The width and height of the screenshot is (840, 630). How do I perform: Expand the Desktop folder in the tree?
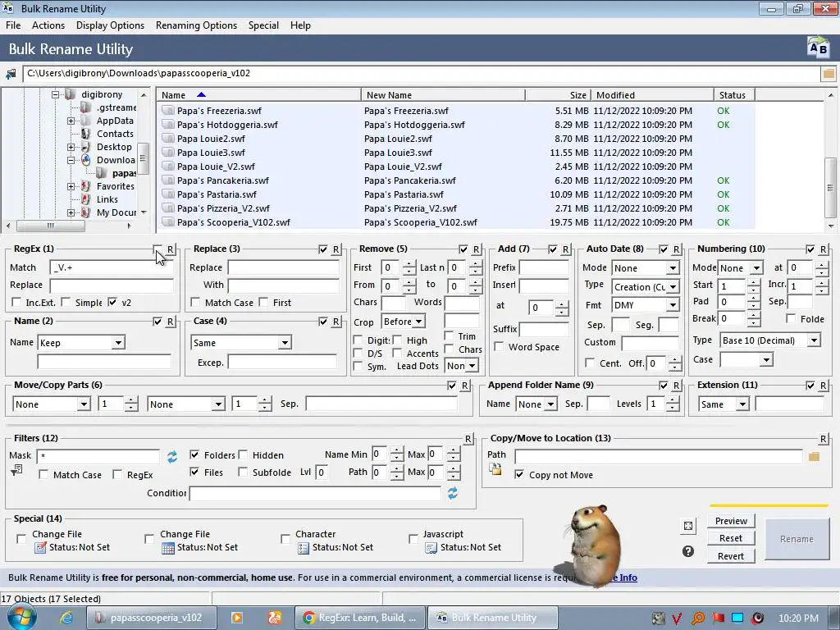click(71, 147)
